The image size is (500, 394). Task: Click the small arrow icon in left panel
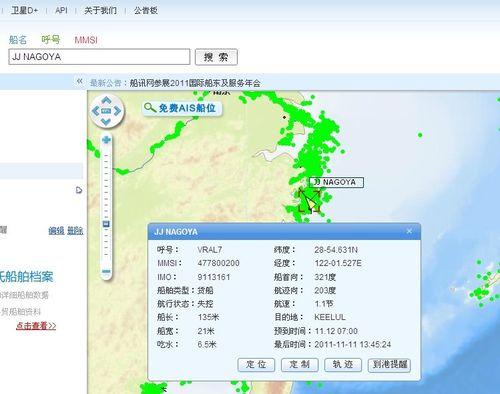coord(79,190)
